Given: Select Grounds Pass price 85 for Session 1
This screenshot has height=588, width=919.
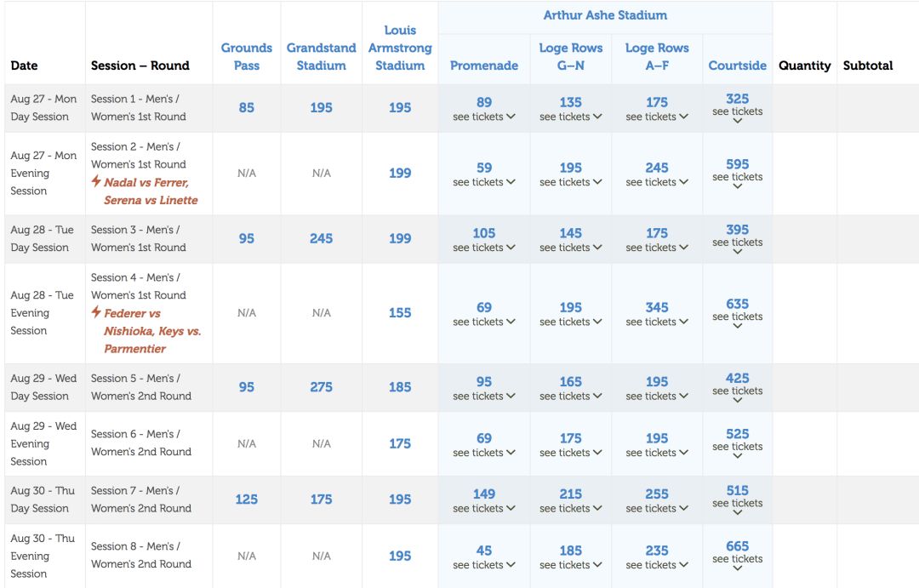Looking at the screenshot, I should tap(247, 108).
